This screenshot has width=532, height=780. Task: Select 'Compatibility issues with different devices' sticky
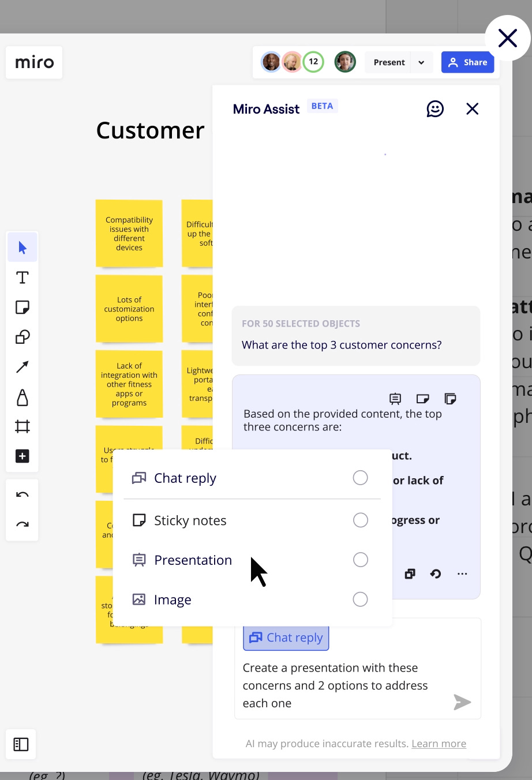point(129,234)
